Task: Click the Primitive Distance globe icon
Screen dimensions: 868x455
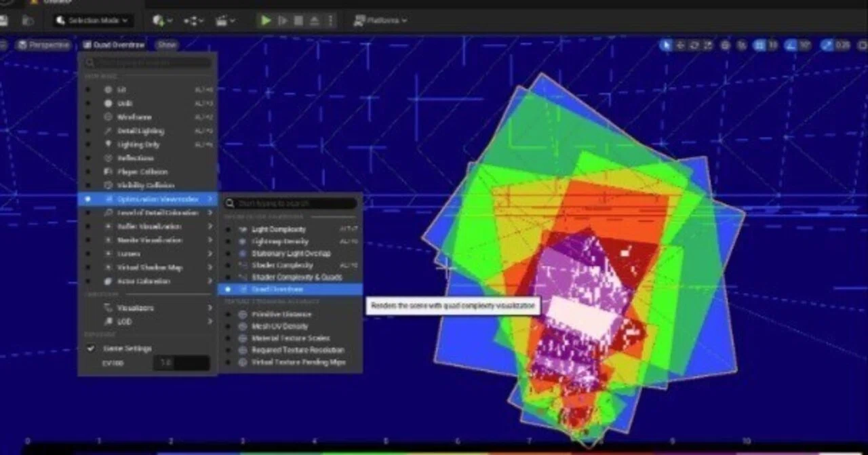Action: 243,315
